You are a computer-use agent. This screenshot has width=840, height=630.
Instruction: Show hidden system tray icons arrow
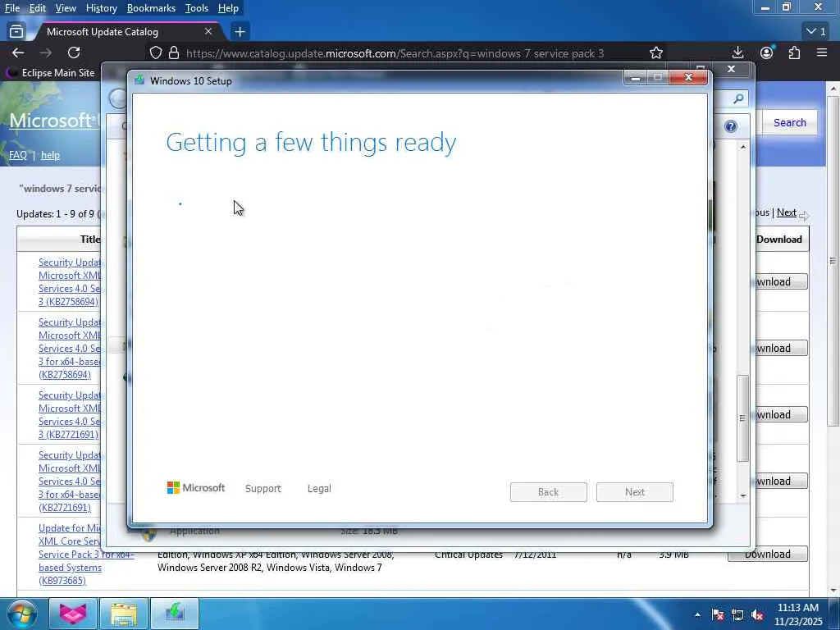point(697,614)
